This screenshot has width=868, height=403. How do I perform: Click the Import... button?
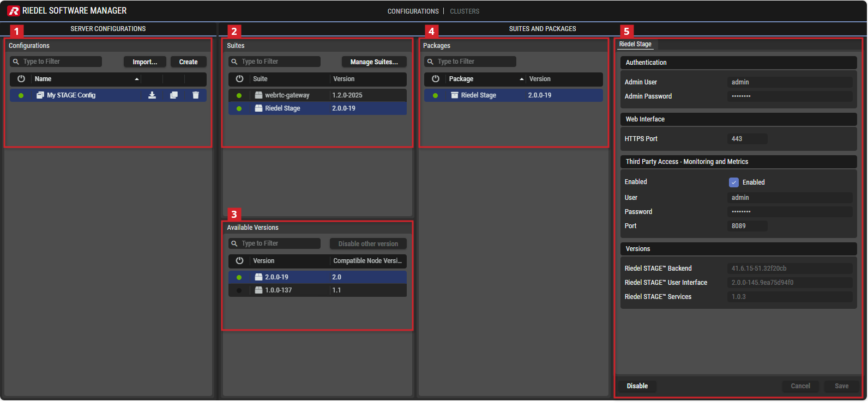coord(145,62)
